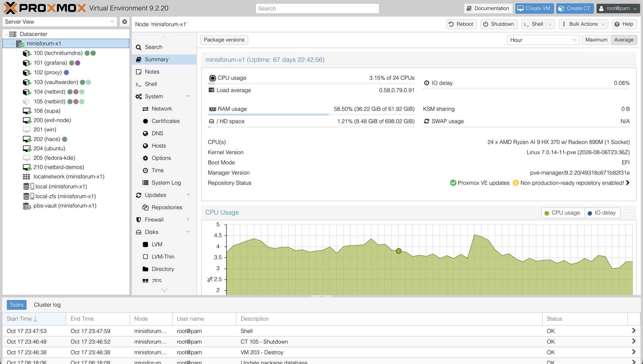Click the highlighted data point on CPU chart
The height and width of the screenshot is (364, 643).
[x=399, y=251]
